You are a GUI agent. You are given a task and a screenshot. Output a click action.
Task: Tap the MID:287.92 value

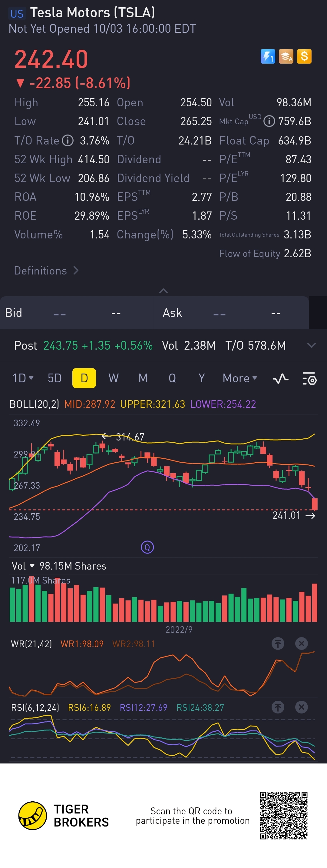pyautogui.click(x=90, y=404)
